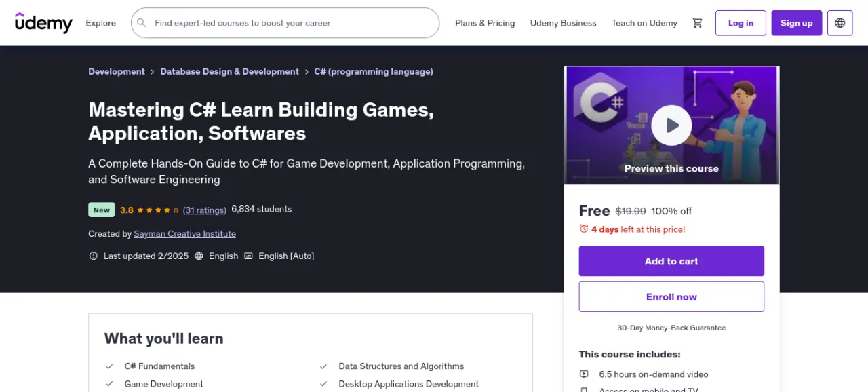Click the What you'll learn heading
This screenshot has height=392, width=868.
(x=163, y=338)
